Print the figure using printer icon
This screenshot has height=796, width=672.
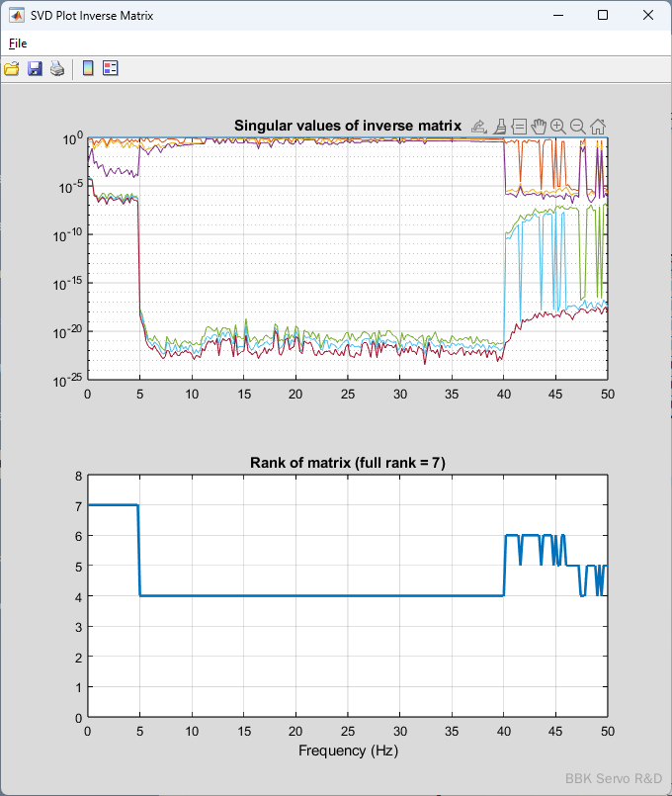point(57,68)
